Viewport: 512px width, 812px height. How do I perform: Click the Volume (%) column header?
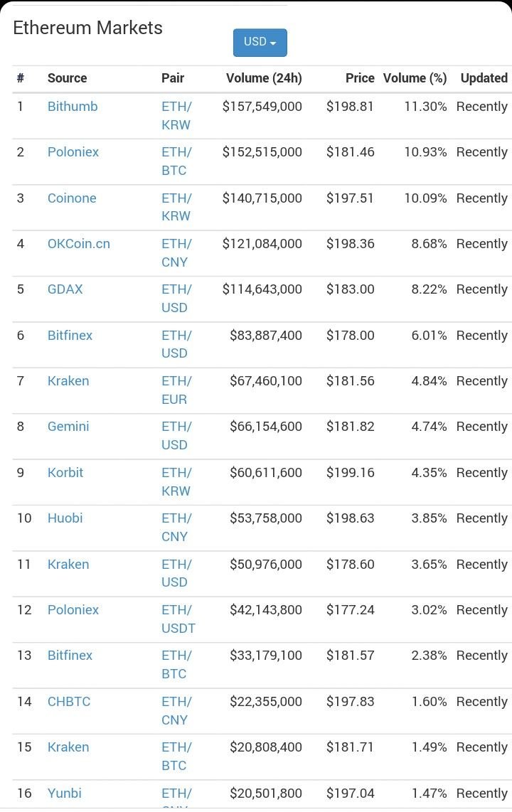tap(415, 78)
